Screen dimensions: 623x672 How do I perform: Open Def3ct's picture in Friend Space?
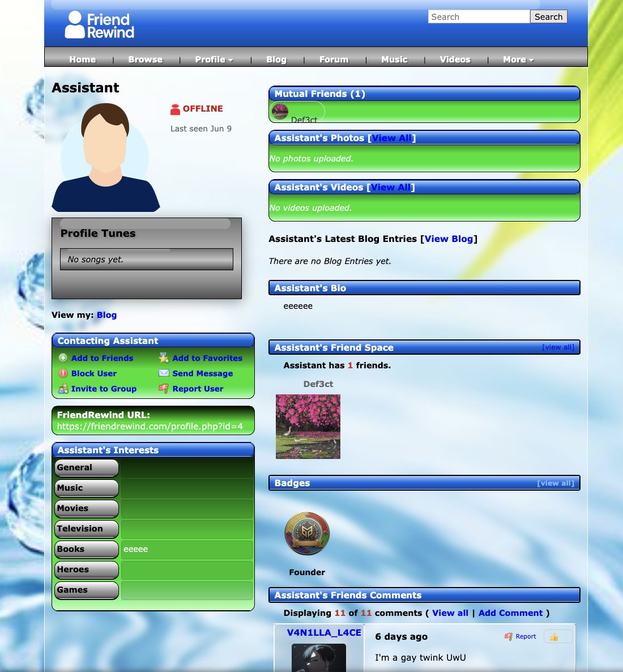coord(308,427)
